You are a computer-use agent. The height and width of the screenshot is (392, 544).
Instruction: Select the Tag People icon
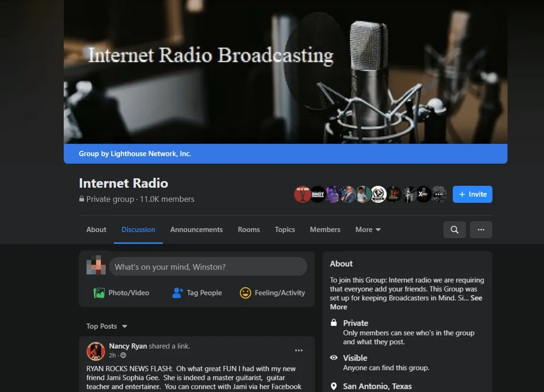coord(177,292)
